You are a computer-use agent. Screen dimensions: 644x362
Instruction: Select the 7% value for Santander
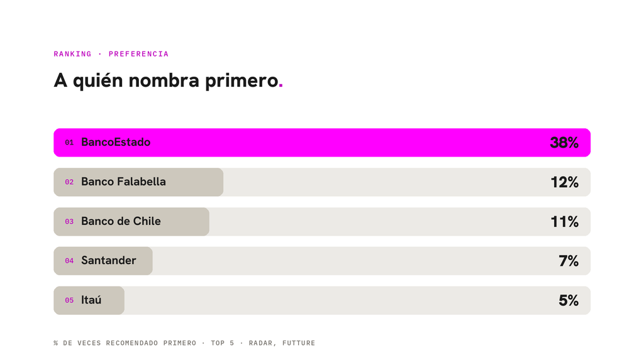click(x=569, y=261)
